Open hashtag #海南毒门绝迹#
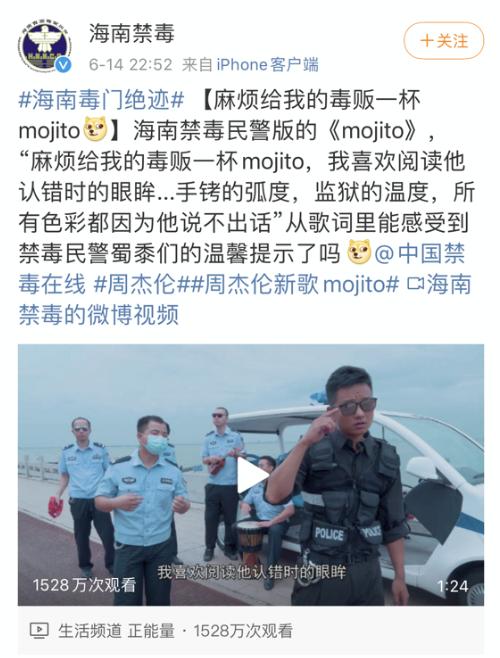 (102, 100)
